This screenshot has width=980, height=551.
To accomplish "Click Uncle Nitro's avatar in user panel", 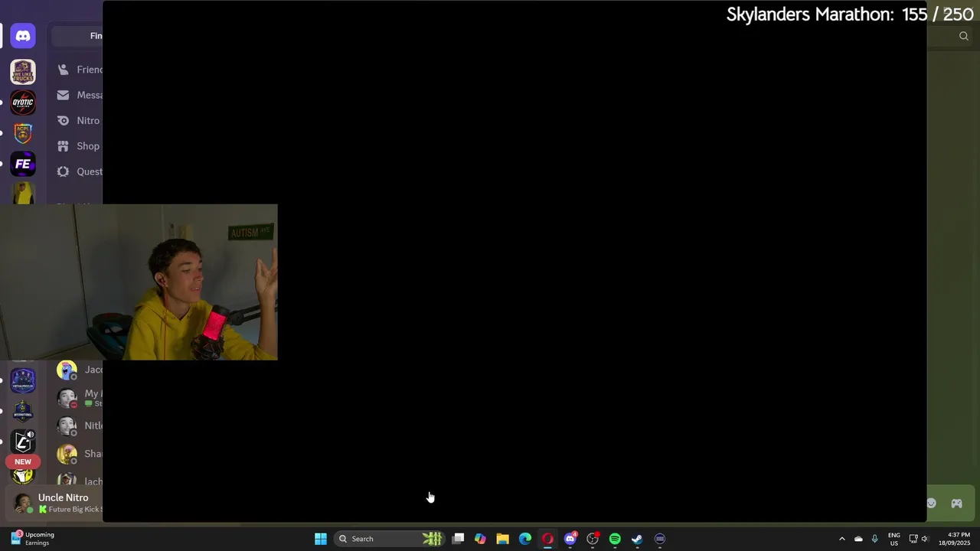I will coord(23,504).
